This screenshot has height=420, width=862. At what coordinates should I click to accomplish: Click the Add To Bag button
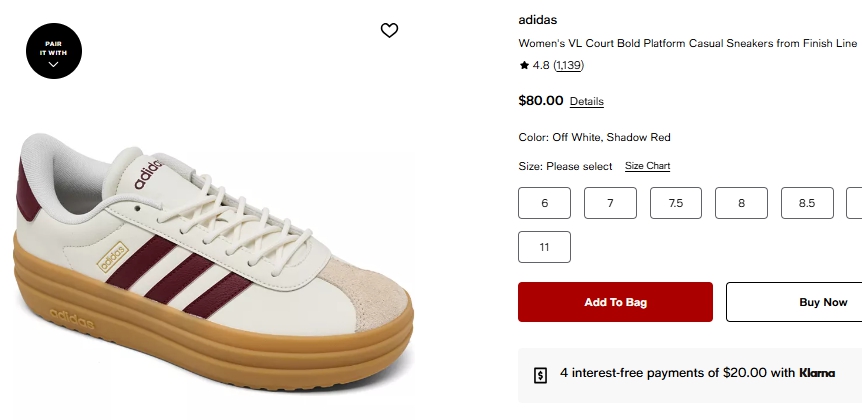point(615,302)
